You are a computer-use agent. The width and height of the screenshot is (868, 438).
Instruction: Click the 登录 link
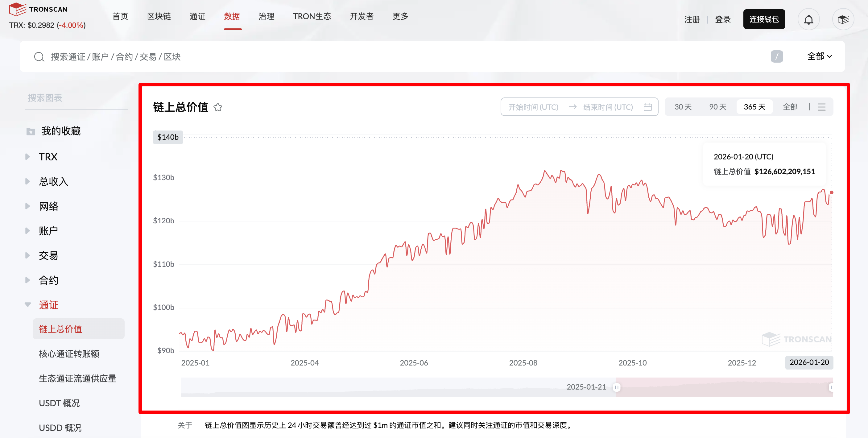[723, 19]
